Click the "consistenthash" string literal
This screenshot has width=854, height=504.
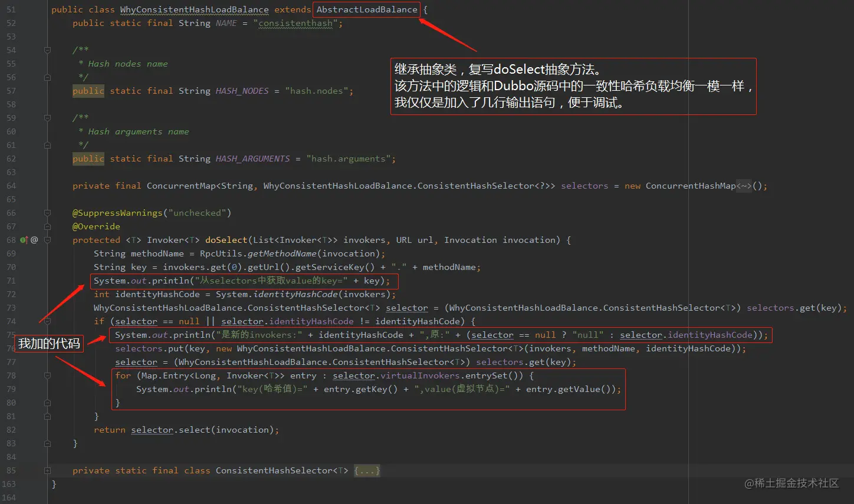[295, 23]
